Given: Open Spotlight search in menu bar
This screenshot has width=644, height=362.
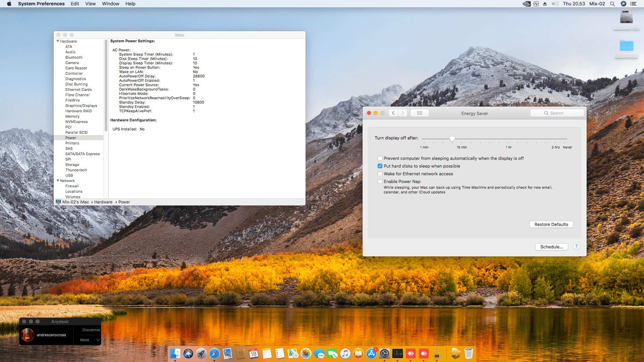Looking at the screenshot, I should point(612,4).
